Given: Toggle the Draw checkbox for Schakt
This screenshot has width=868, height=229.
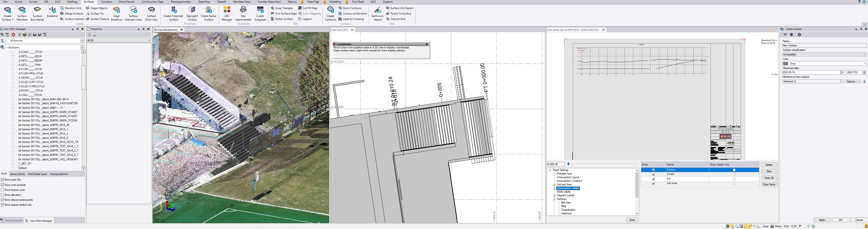Looking at the screenshot, I should [x=654, y=174].
